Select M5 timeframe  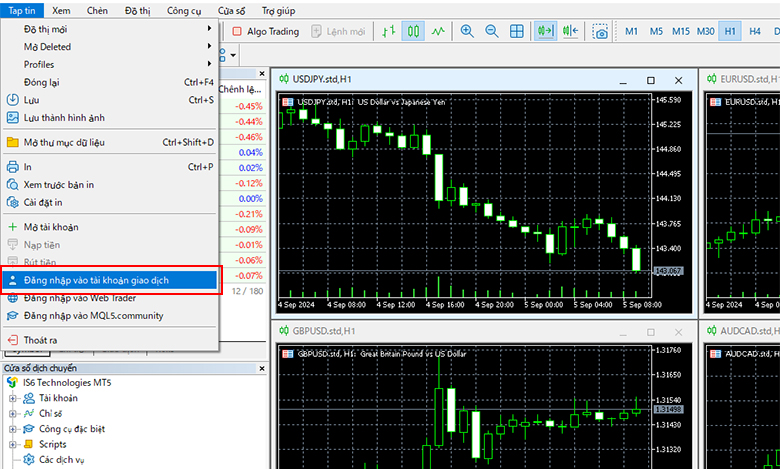coord(656,31)
